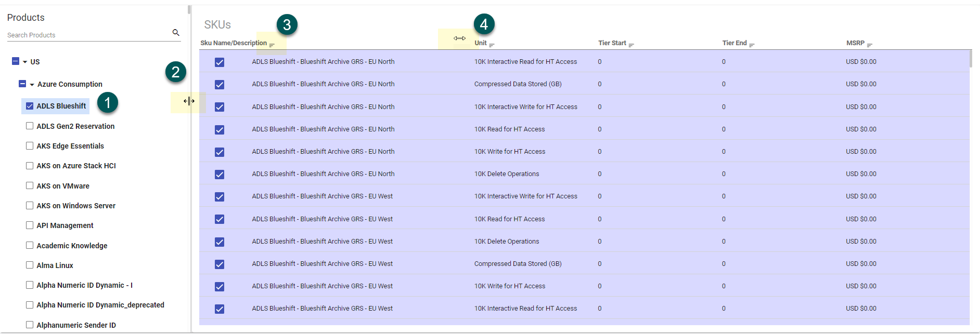Click MSRP 'USD $0.00' in first SKU row
This screenshot has width=980, height=334.
pyautogui.click(x=861, y=62)
